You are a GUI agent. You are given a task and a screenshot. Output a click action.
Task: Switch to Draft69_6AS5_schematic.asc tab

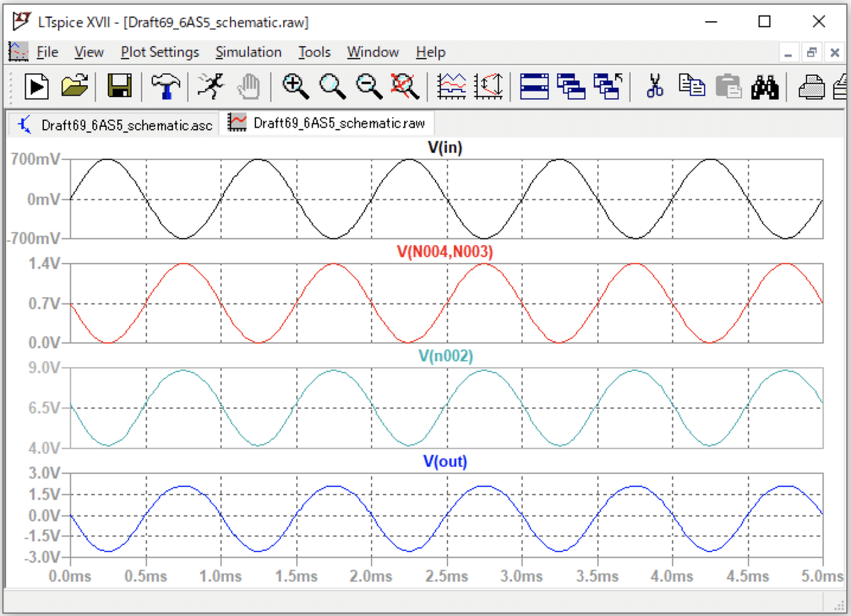click(115, 124)
